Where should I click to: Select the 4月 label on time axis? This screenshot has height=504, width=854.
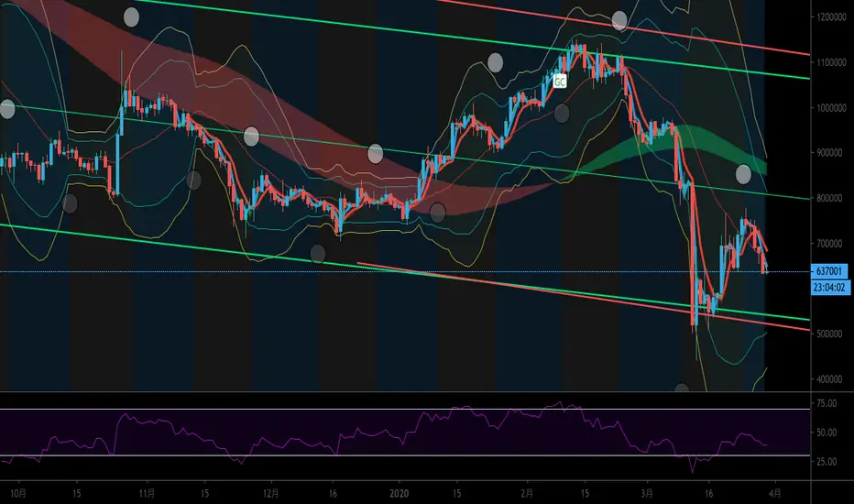[774, 493]
